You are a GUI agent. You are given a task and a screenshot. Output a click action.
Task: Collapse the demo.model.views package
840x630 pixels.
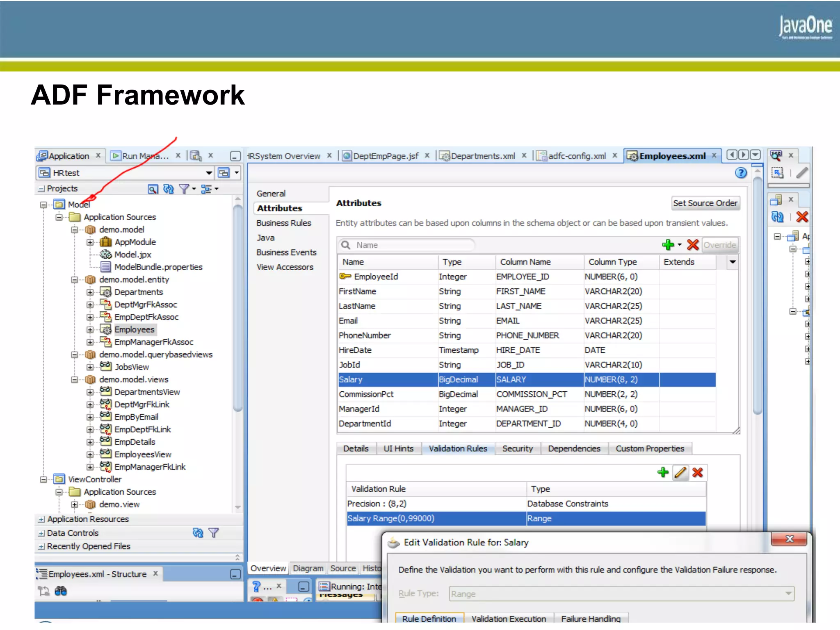(74, 379)
